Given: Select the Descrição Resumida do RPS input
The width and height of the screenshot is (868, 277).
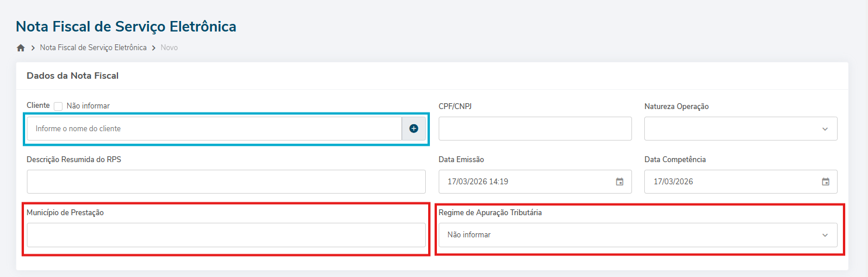Looking at the screenshot, I should click(226, 182).
